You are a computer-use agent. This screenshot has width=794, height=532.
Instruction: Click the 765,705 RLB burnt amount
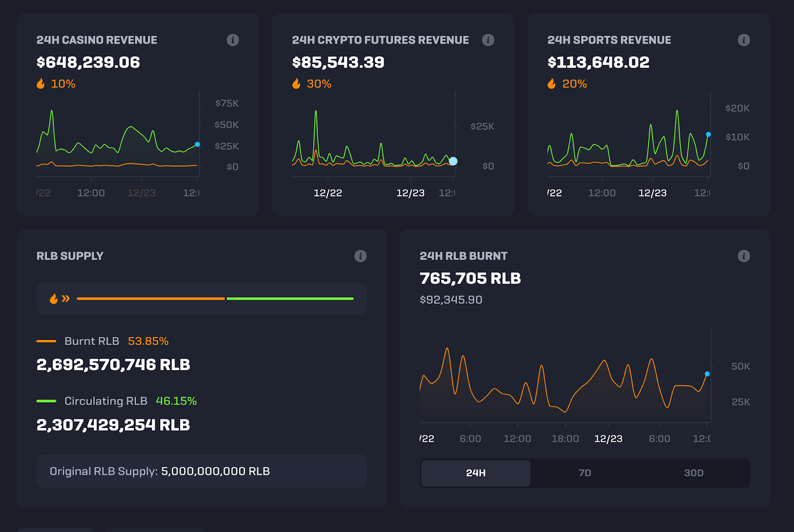[x=470, y=278]
